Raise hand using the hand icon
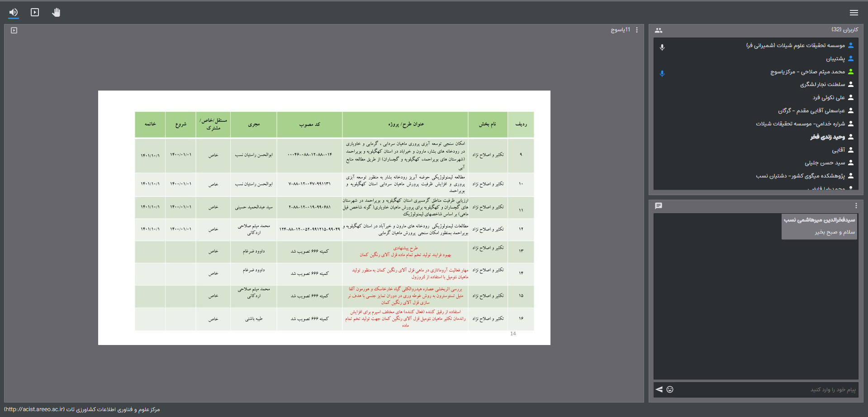868x417 pixels. click(x=56, y=12)
